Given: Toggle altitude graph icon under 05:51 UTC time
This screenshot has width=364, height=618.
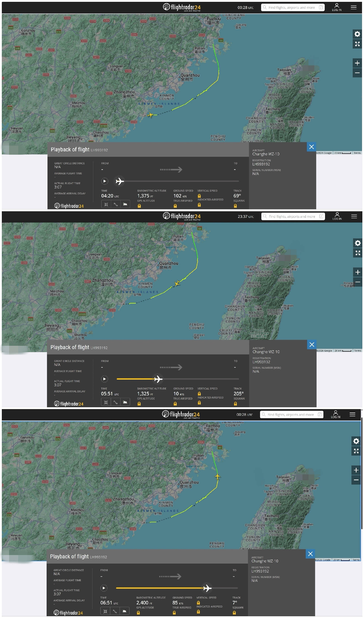Looking at the screenshot, I should point(125,402).
